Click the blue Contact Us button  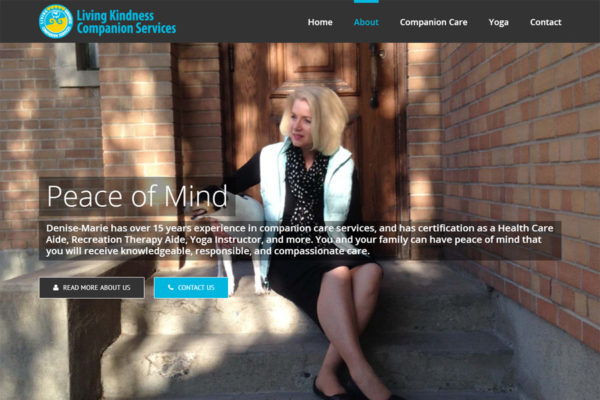191,287
